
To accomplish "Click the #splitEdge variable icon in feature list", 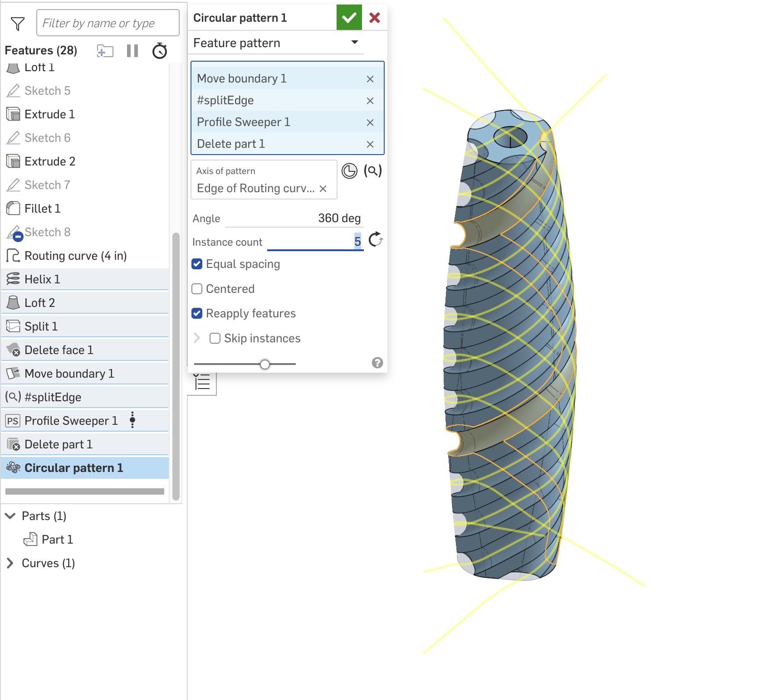I will 13,397.
